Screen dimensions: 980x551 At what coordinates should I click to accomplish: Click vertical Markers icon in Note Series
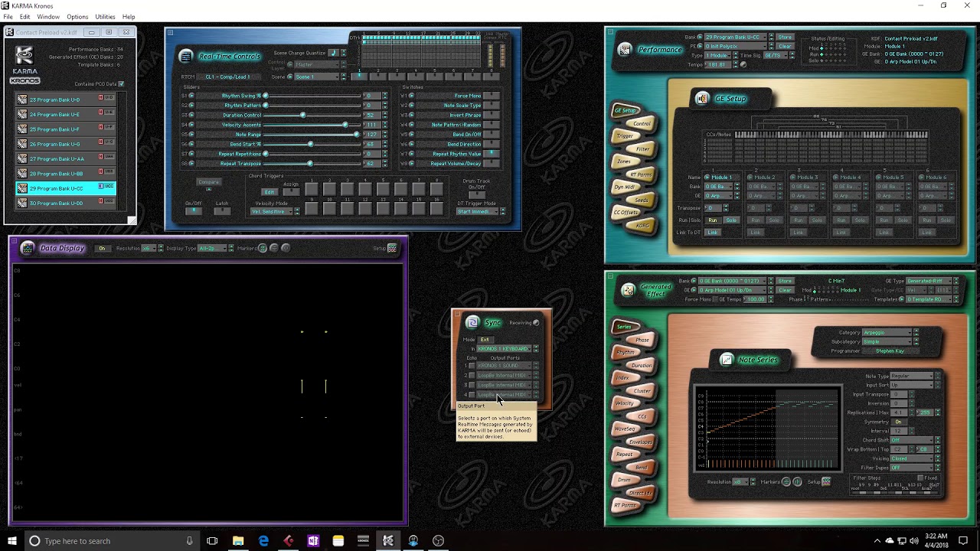pos(797,482)
